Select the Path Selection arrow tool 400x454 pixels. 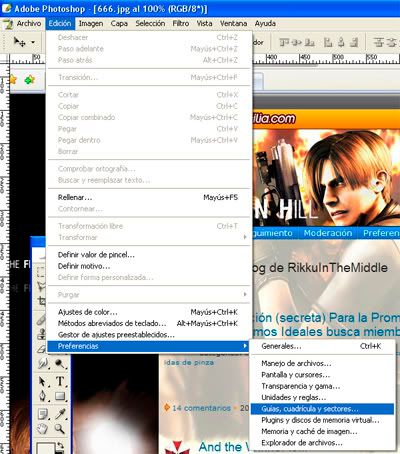tap(42, 381)
